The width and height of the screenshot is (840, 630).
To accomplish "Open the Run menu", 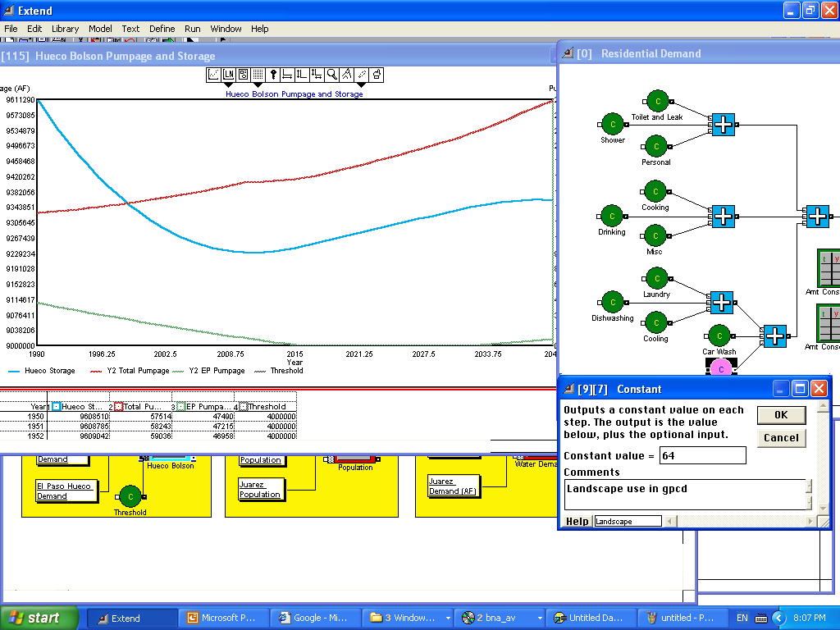I will pos(192,29).
